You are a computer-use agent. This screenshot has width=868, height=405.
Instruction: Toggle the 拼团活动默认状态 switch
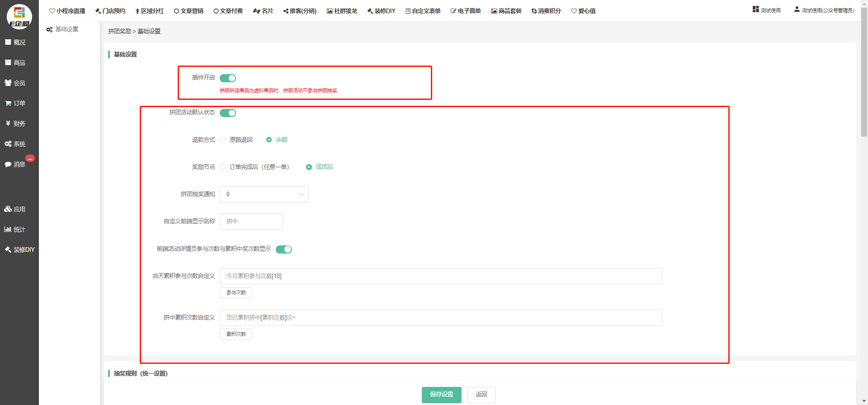[228, 113]
